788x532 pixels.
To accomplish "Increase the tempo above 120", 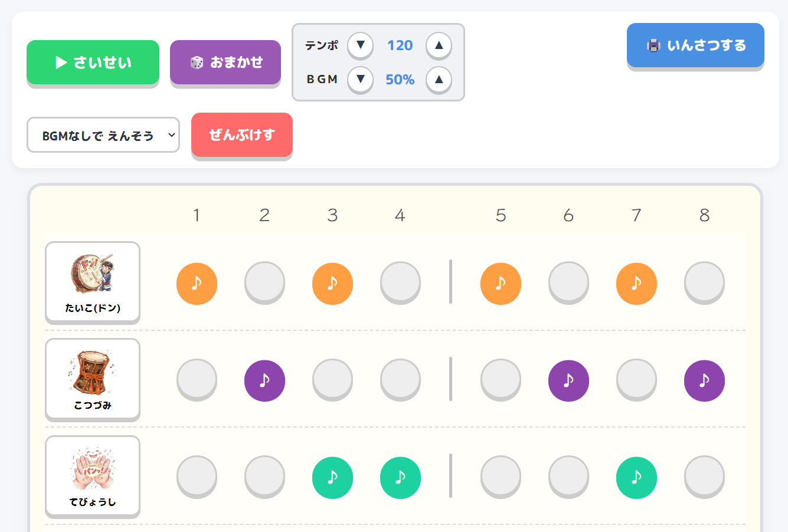I will pyautogui.click(x=439, y=45).
